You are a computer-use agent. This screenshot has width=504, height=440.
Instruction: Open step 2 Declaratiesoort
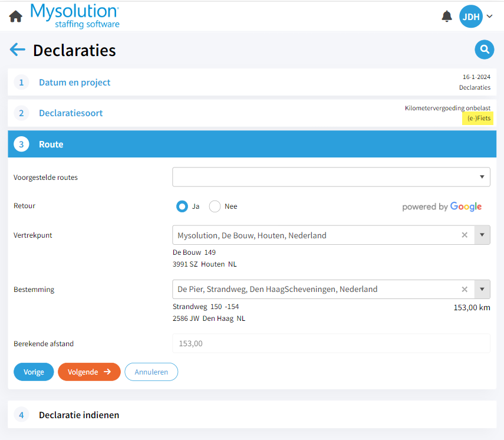tap(71, 113)
